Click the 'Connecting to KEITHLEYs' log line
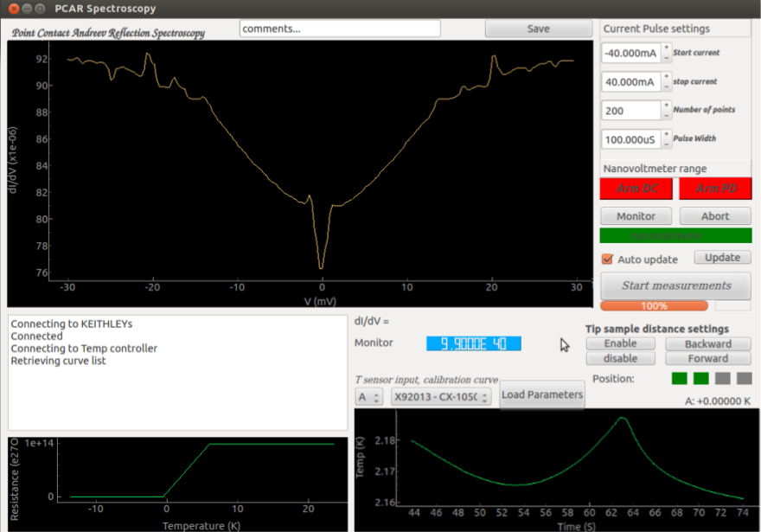 click(x=71, y=324)
